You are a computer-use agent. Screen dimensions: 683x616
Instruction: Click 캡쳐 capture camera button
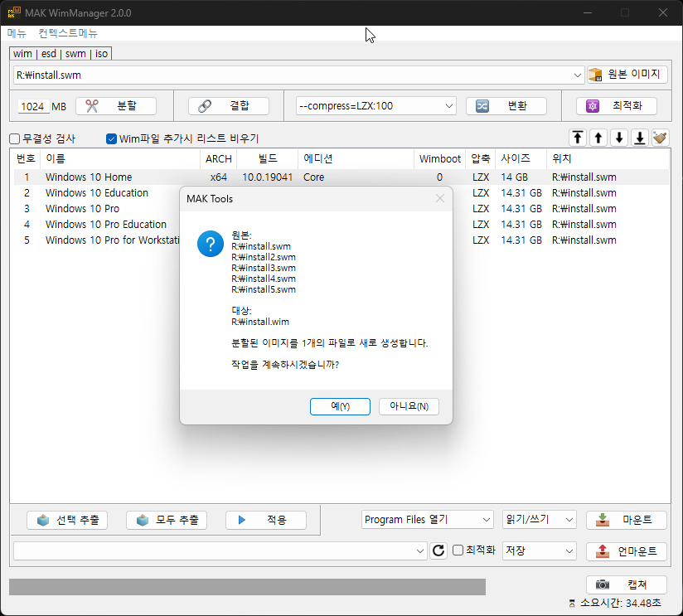tap(627, 584)
